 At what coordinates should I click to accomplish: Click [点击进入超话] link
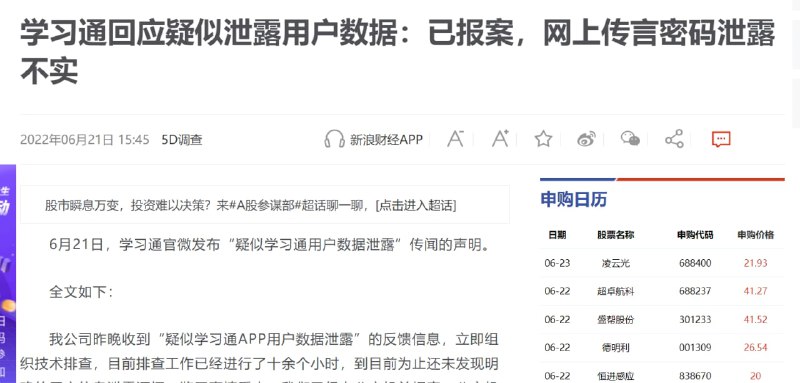[416, 206]
